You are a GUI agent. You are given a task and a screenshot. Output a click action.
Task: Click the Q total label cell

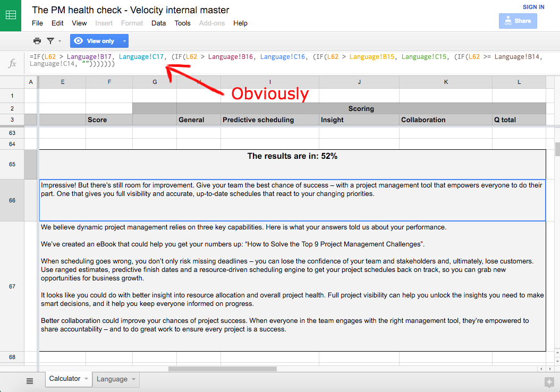click(519, 120)
